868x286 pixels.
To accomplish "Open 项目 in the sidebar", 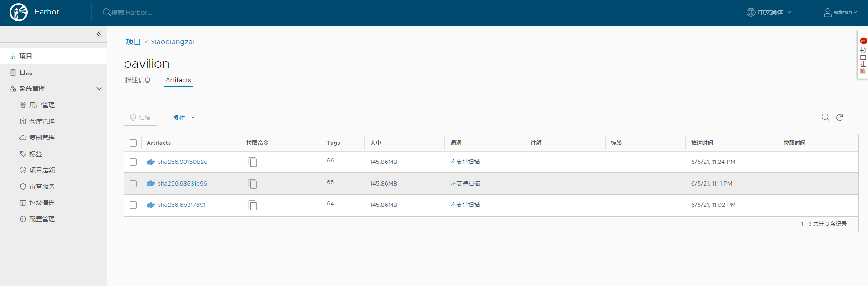I will coord(53,56).
